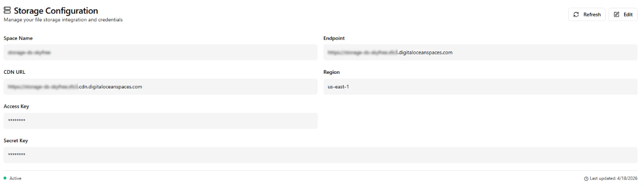Click the Endpoint label
The height and width of the screenshot is (187, 644).
[x=334, y=38]
